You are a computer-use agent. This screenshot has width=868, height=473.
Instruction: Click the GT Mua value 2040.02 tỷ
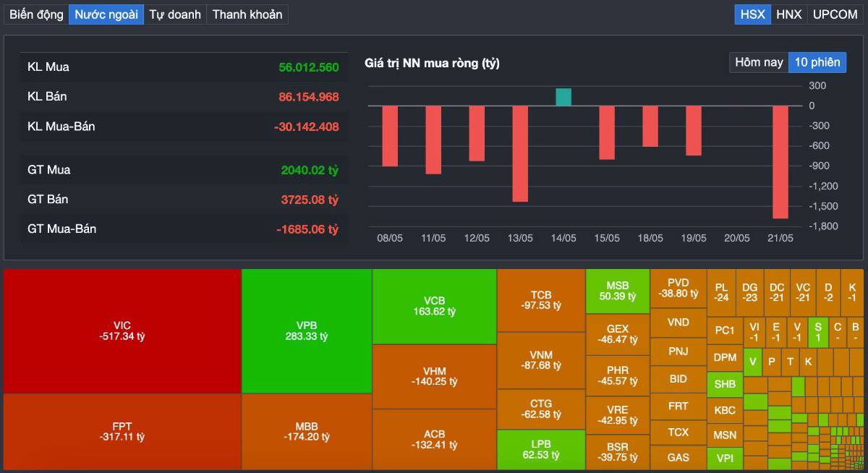click(x=310, y=170)
